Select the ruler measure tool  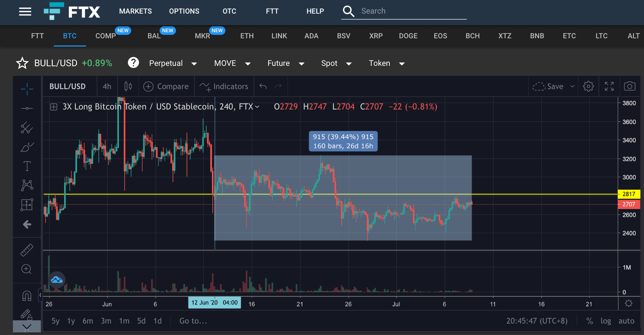click(x=27, y=250)
